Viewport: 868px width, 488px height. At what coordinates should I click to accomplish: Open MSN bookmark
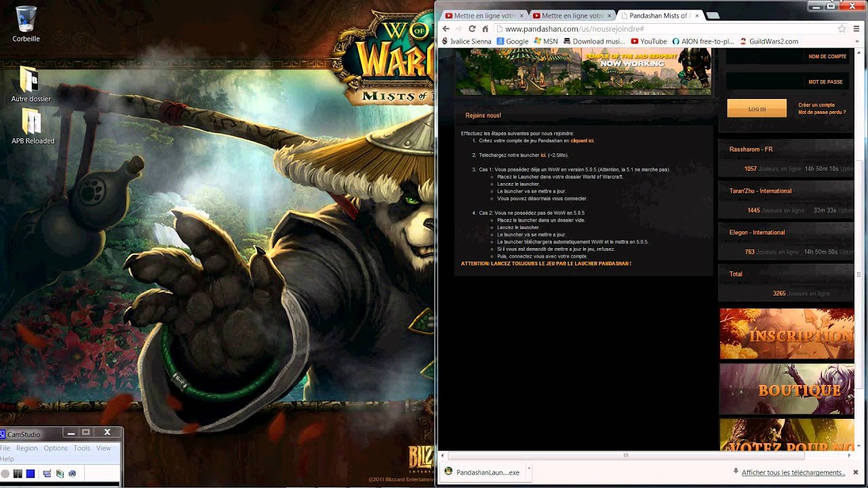click(546, 41)
